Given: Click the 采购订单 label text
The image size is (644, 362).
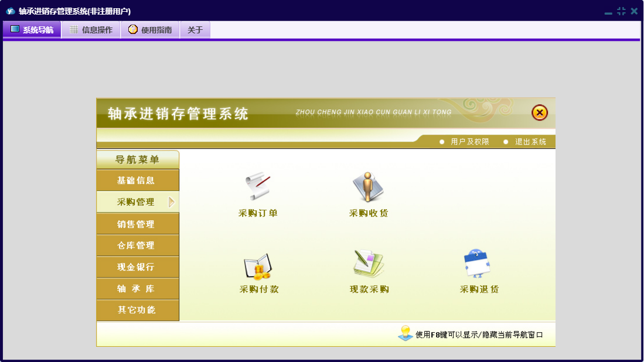Looking at the screenshot, I should pos(258,213).
